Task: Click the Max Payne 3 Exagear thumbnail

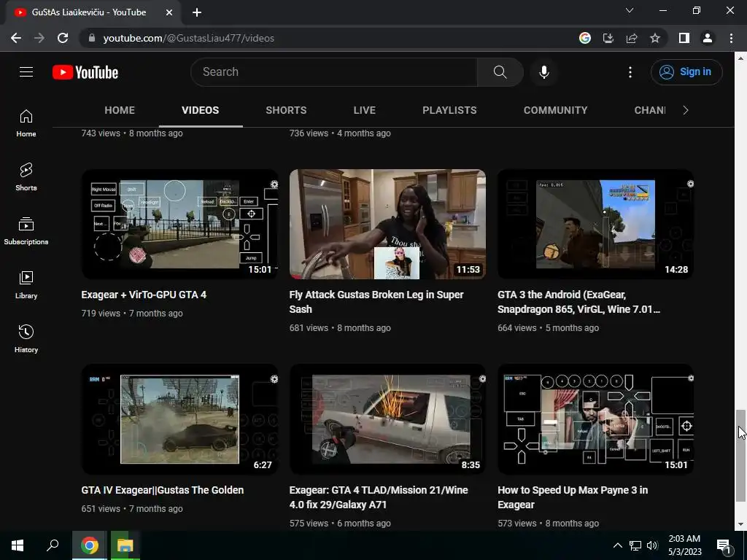Action: [x=595, y=419]
